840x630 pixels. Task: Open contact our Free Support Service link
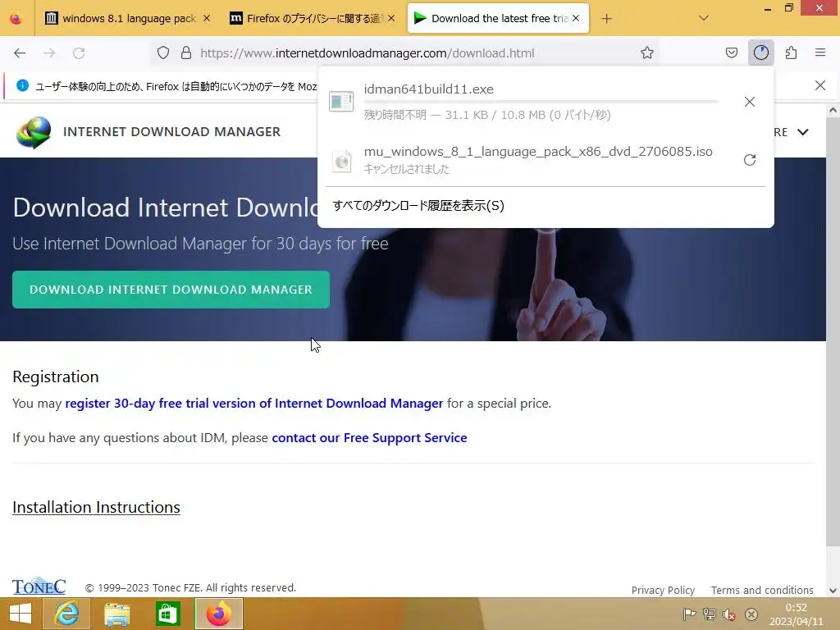[369, 438]
